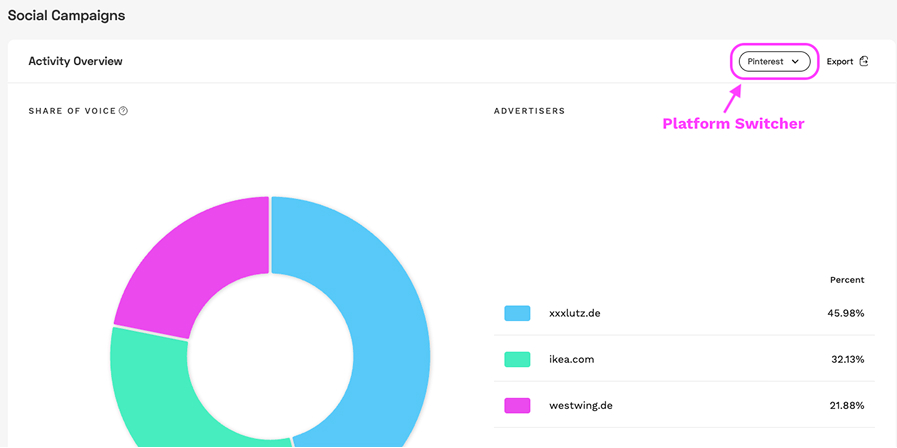Click the 32.13% percent value
897x448 pixels.
(x=848, y=360)
